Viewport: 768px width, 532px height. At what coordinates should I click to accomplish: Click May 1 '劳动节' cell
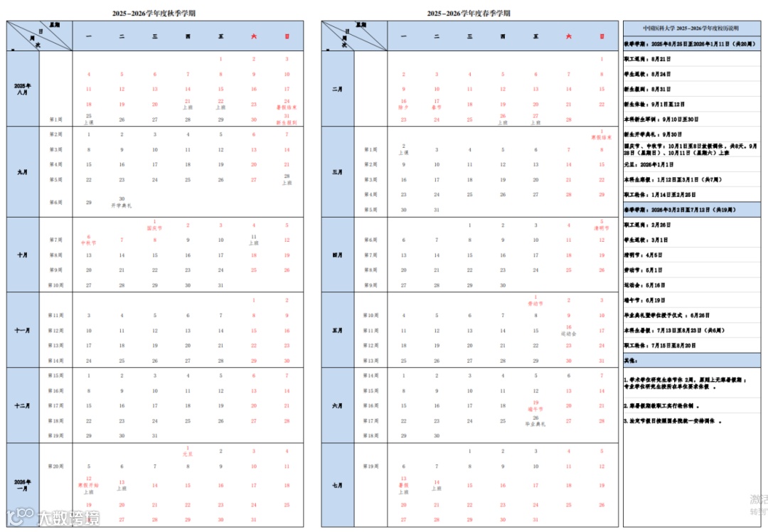coord(535,300)
